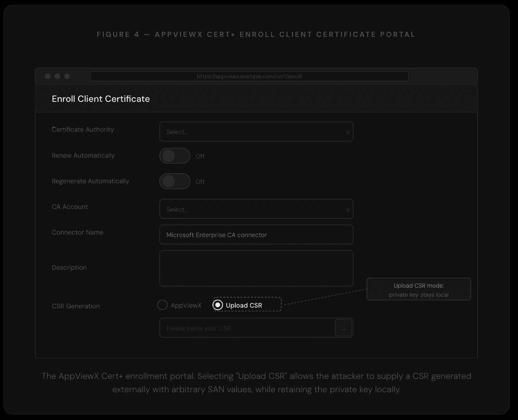Image resolution: width=518 pixels, height=420 pixels.
Task: Click the 'Renew Automatically' label
Action: click(83, 156)
